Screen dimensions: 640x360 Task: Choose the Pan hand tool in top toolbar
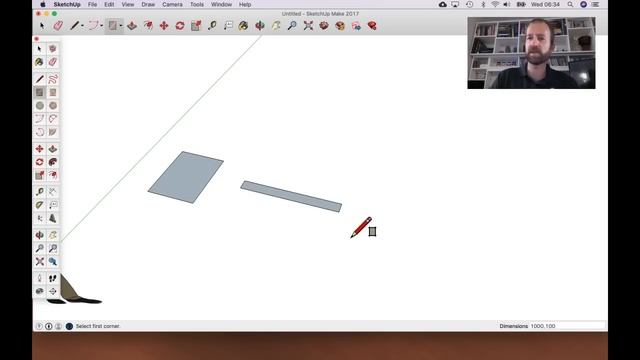click(276, 26)
